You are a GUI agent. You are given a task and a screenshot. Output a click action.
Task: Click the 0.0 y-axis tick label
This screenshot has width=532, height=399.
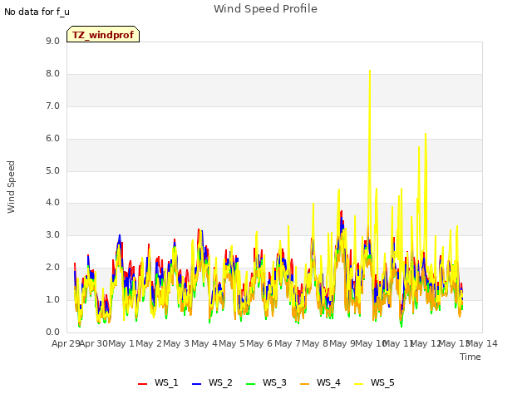(x=52, y=332)
